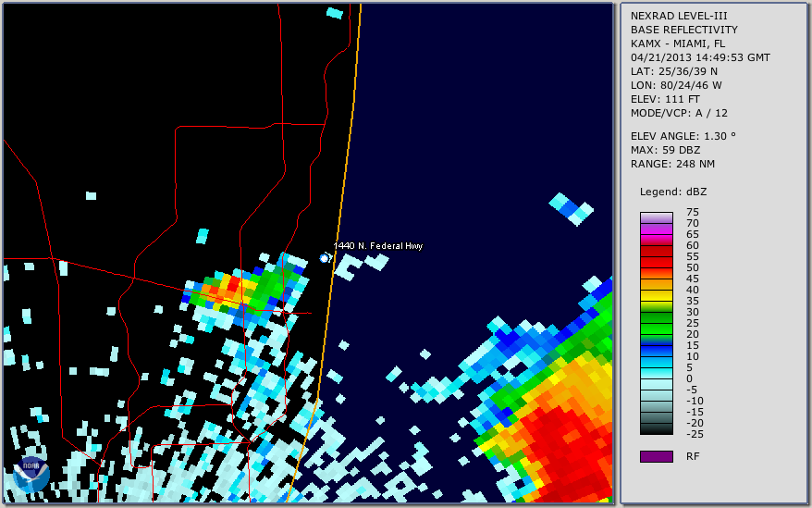Select the 'BASE REFLECTIVITY' product line
The height and width of the screenshot is (508, 812).
(684, 30)
